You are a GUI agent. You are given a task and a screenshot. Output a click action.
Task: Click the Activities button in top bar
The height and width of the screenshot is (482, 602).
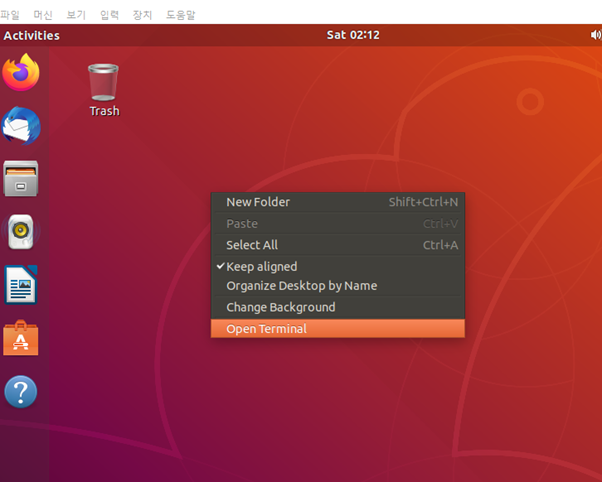pos(31,35)
